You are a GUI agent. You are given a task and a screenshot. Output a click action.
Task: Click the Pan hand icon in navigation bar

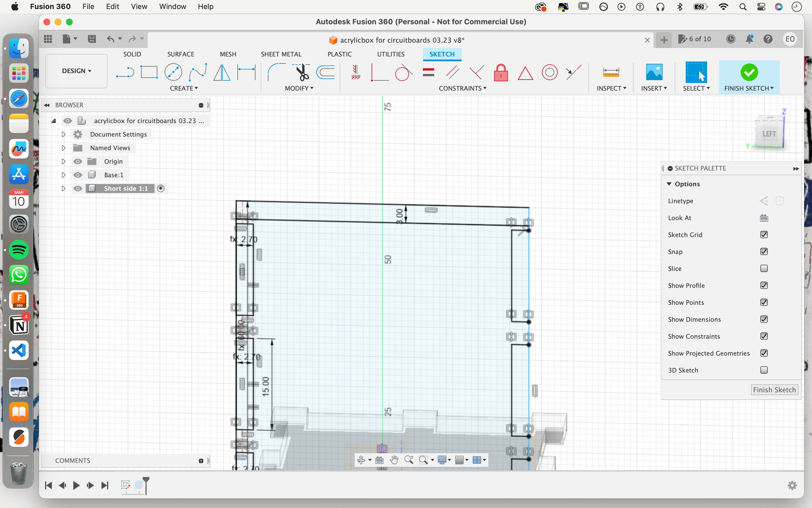[394, 460]
